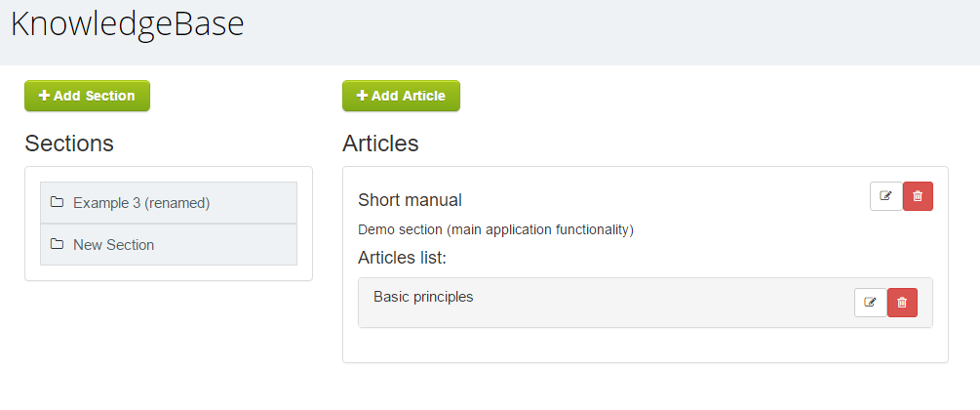The width and height of the screenshot is (980, 410).
Task: Click the Add Article button
Action: [401, 96]
